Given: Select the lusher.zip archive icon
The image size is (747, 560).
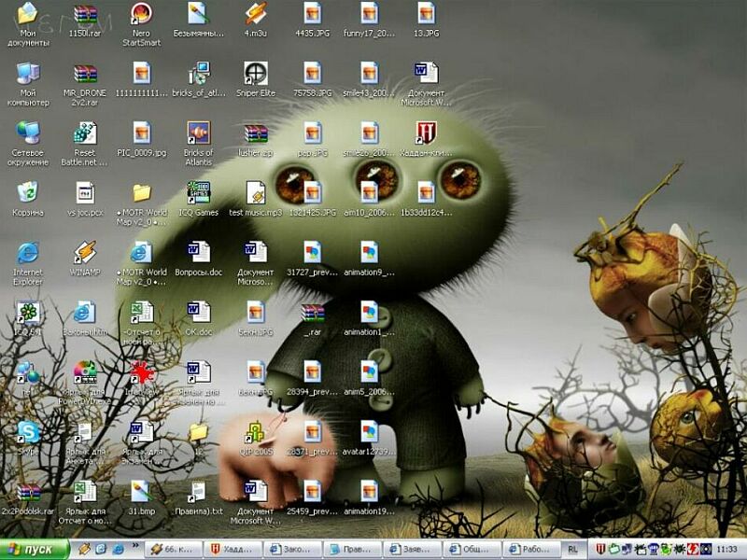Looking at the screenshot, I should 255,133.
